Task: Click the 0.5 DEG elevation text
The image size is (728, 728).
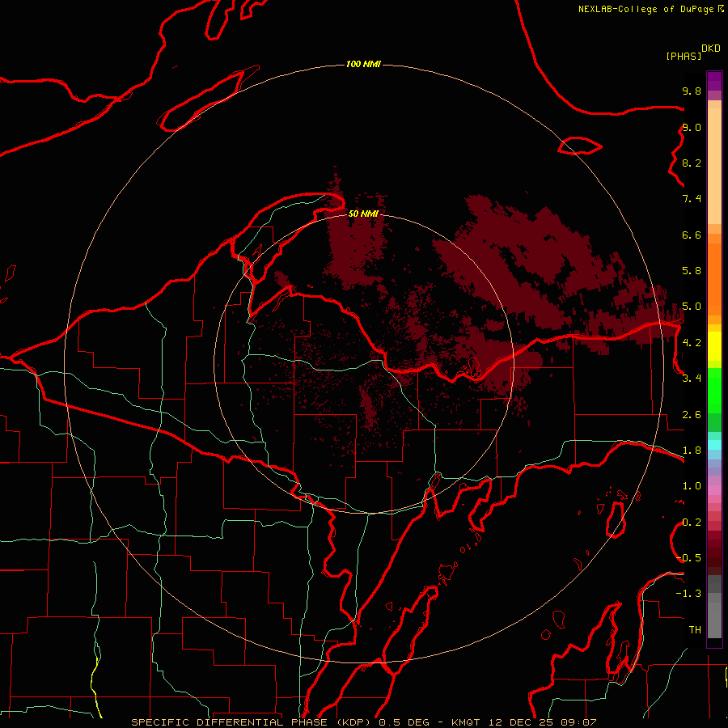Action: (x=404, y=722)
